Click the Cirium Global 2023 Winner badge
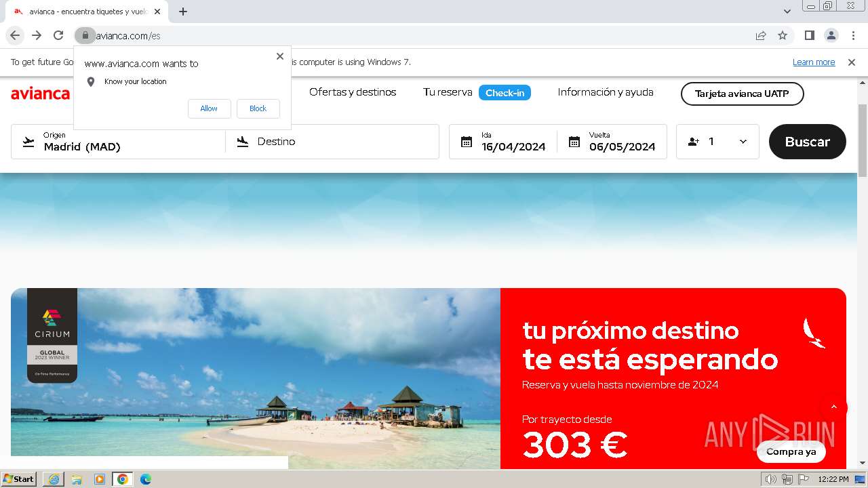Image resolution: width=868 pixels, height=488 pixels. 52,335
